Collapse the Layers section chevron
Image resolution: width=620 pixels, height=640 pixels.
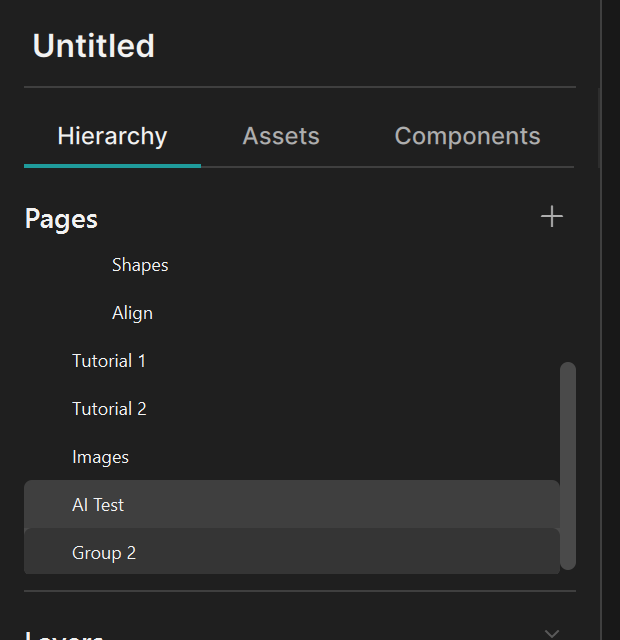tap(552, 633)
